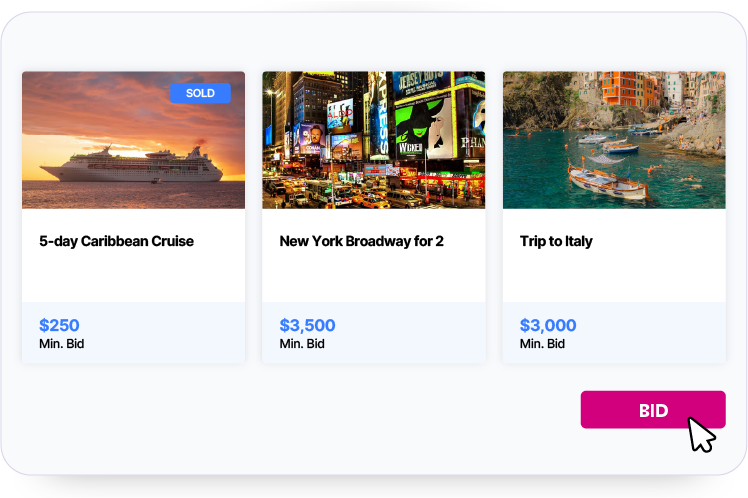Screen dimensions: 748x498
Task: Click Min. Bid label under $3,500
Action: coord(302,344)
